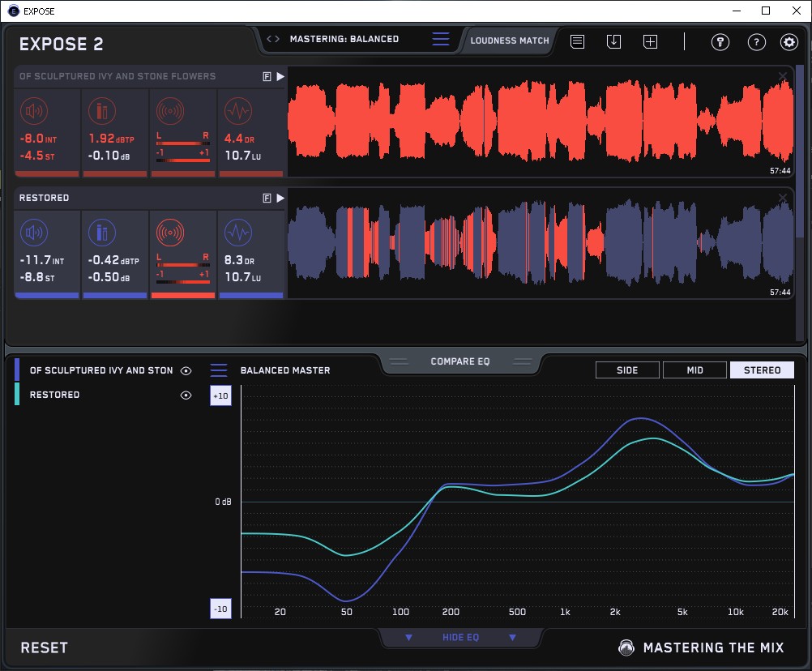Click the 4.4 DR dynamic range value

(x=239, y=139)
